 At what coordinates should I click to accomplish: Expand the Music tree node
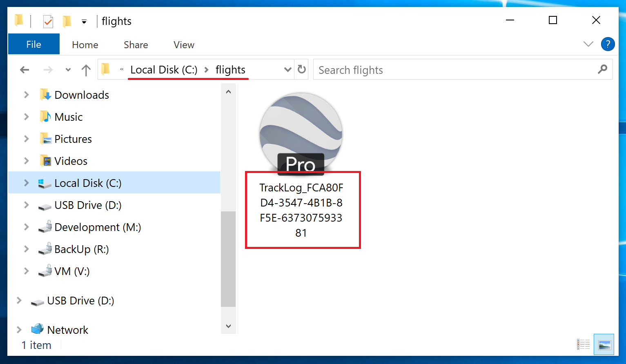(x=27, y=117)
